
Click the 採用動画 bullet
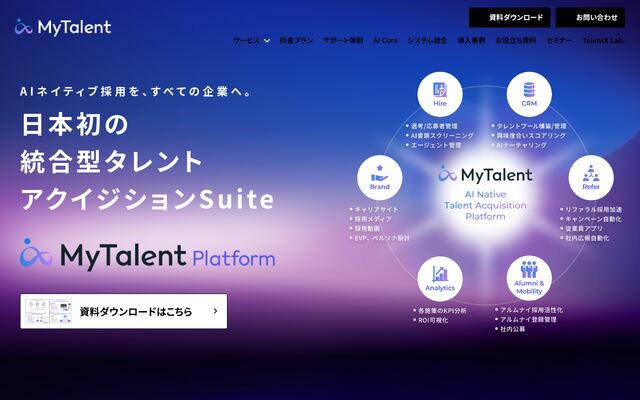(367, 228)
